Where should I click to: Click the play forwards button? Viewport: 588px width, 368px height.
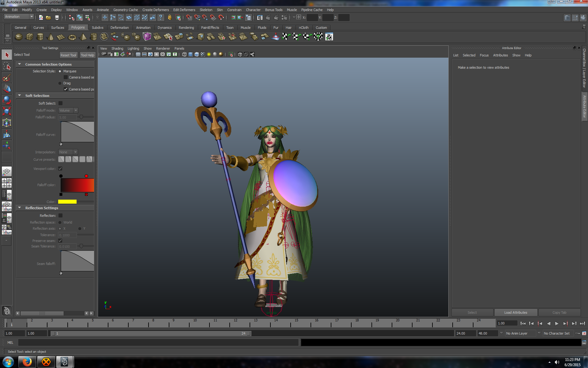[557, 324]
